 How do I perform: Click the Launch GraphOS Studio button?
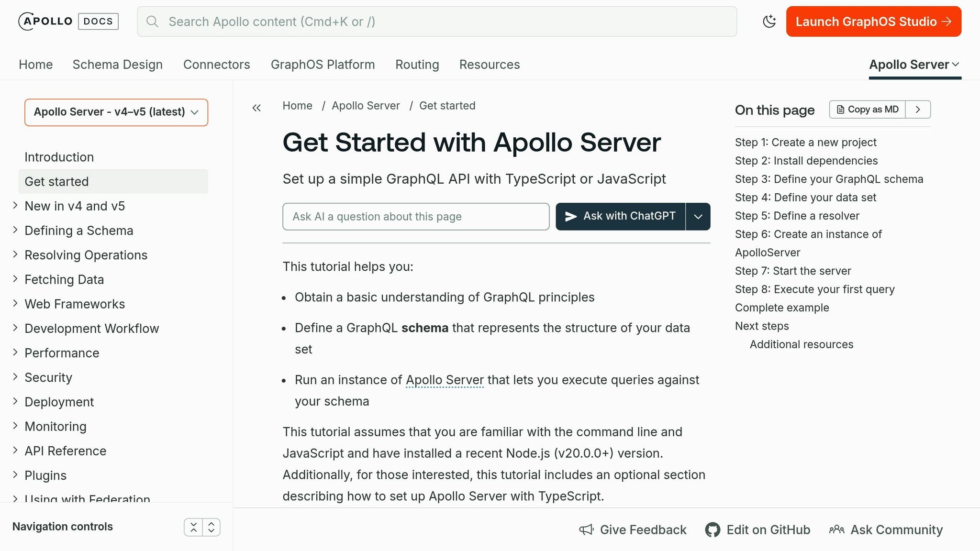point(873,21)
